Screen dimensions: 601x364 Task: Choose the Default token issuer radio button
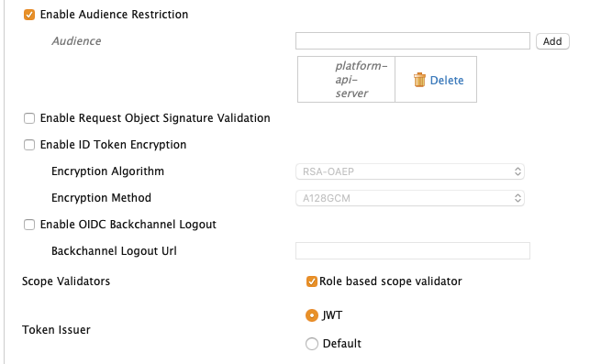312,344
